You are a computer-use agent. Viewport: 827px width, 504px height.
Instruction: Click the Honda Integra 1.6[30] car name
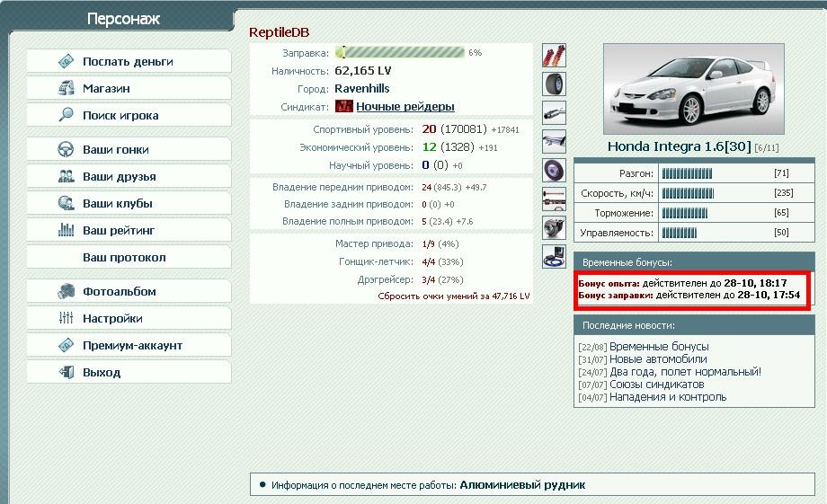679,146
